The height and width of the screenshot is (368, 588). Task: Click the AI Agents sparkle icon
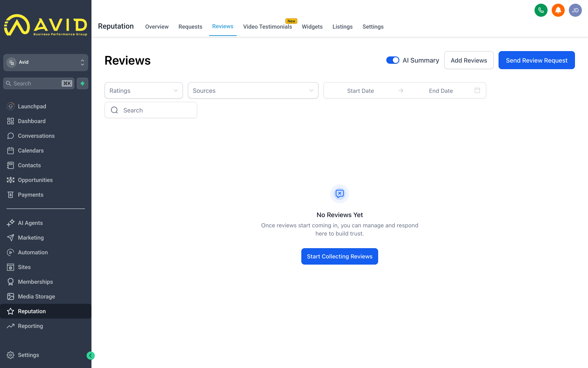coord(10,223)
